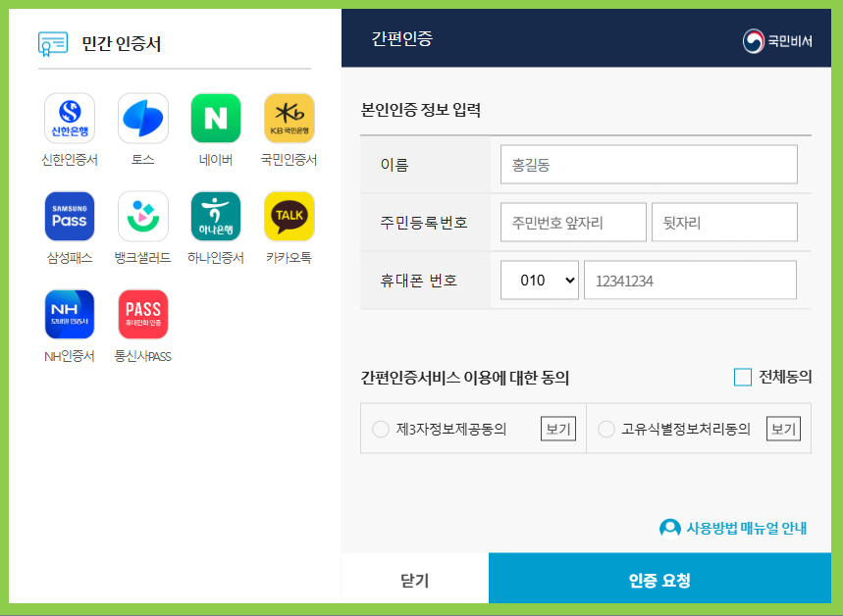Select NH인증서 certificate icon
Screen dimensions: 843x616
pos(69,314)
